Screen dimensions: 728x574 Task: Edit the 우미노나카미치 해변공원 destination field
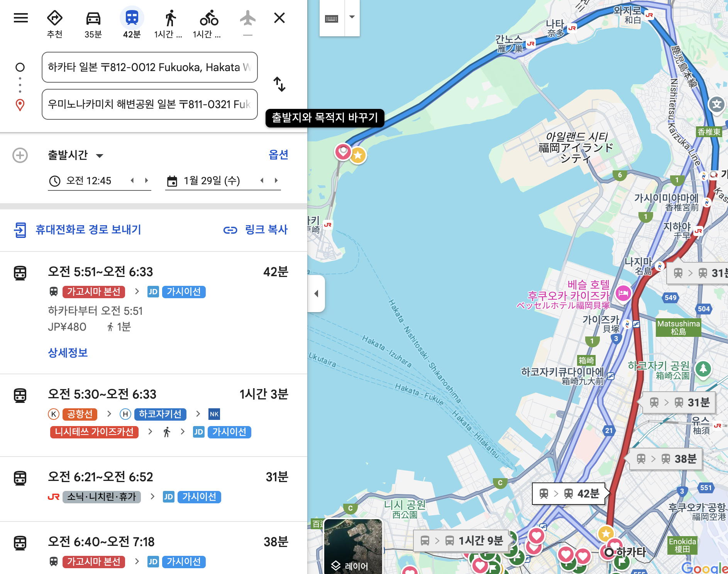(150, 104)
